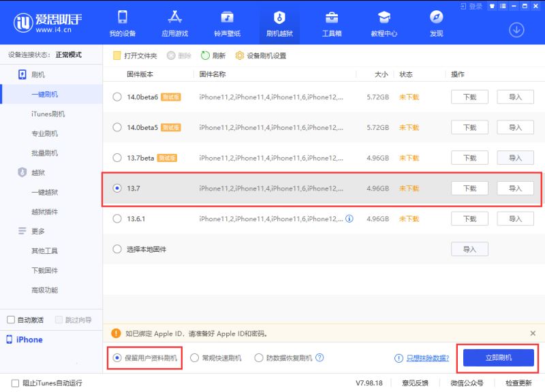Open 铃声壁纸 ringtones and wallpapers section
Screen dimensions: 545x392
pyautogui.click(x=228, y=23)
